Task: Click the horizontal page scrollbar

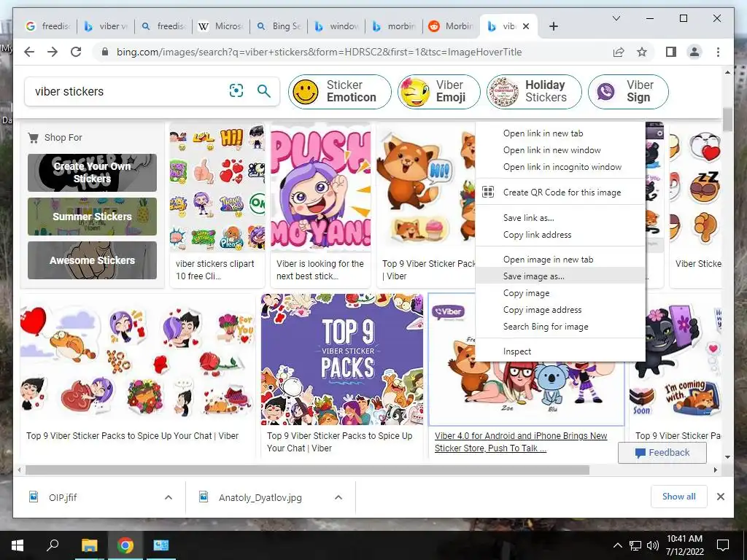Action: coord(307,470)
